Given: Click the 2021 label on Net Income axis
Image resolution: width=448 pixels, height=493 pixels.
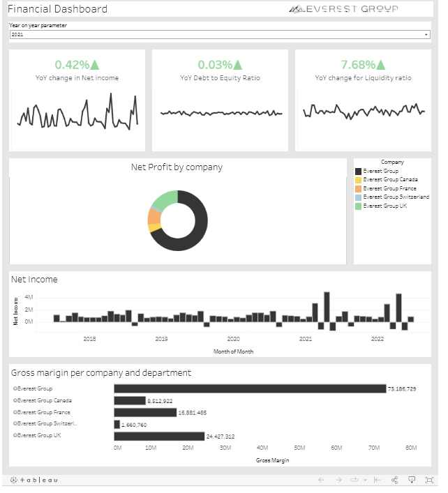Looking at the screenshot, I should (306, 340).
